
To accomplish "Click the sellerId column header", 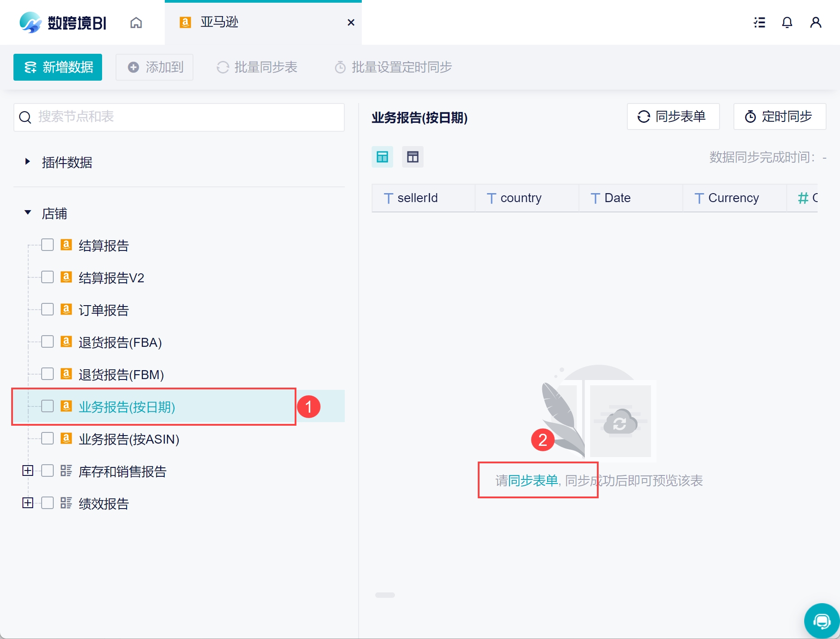I will click(x=424, y=198).
